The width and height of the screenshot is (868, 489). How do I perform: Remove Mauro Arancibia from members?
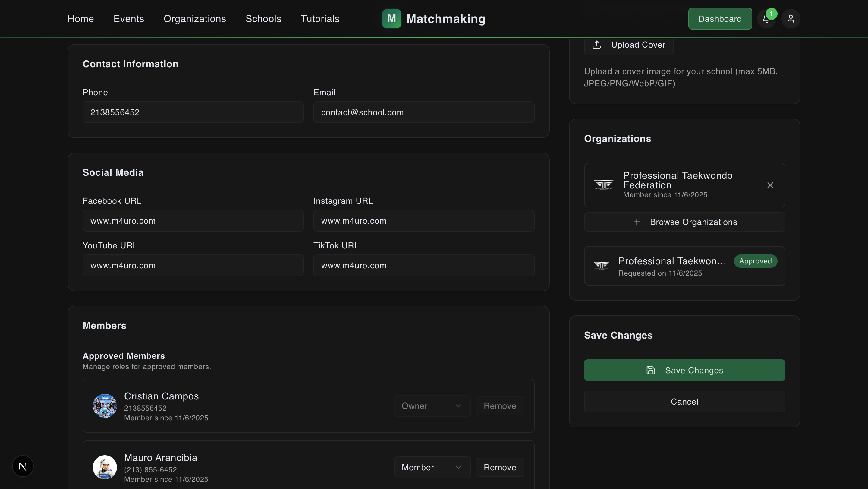[500, 467]
